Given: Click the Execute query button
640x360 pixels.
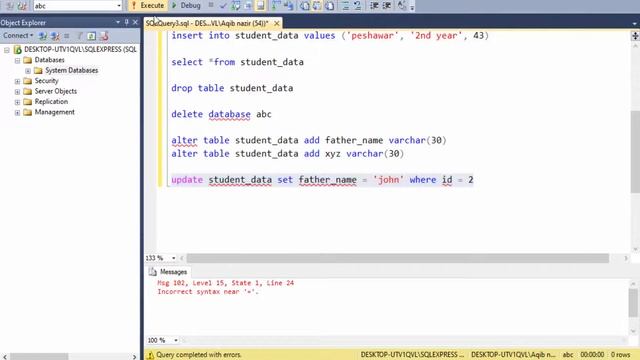Looking at the screenshot, I should click(x=147, y=6).
